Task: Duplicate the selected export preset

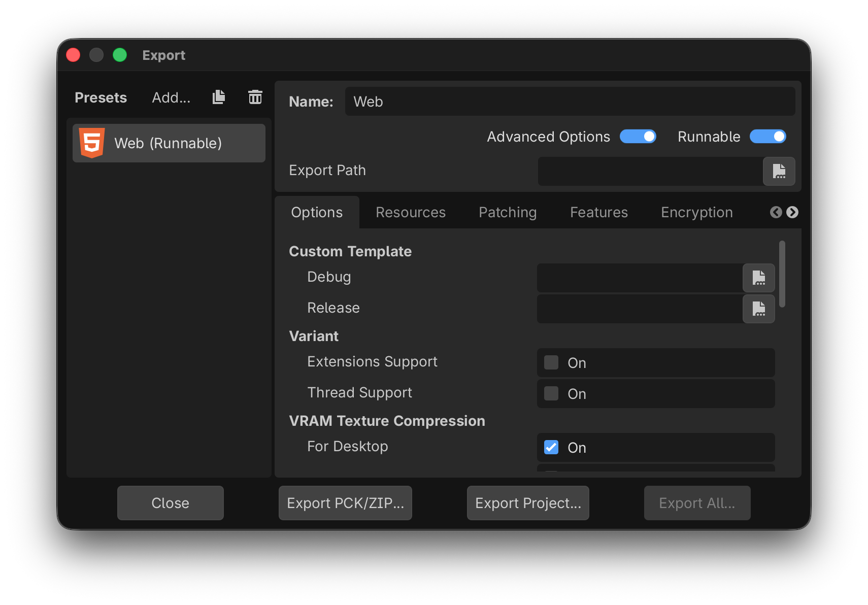Action: coord(219,97)
